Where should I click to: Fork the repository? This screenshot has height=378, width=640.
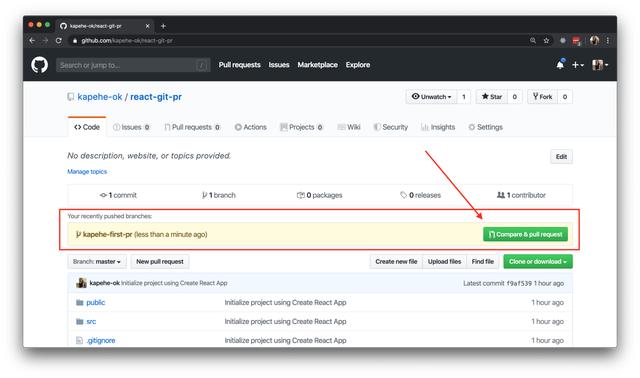click(542, 97)
